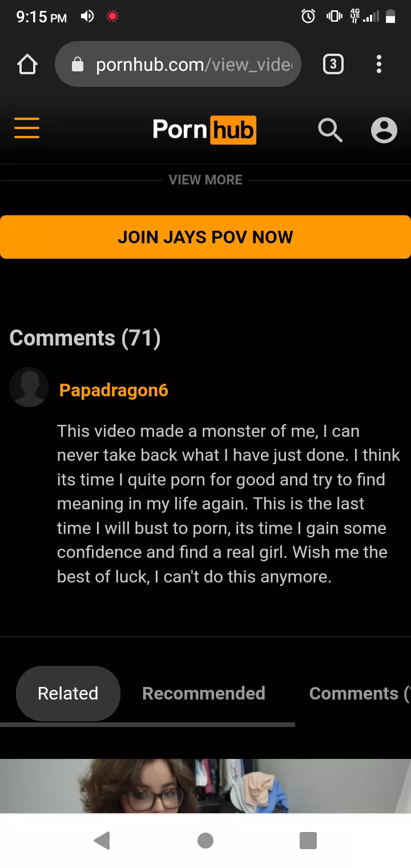
Task: Tap the Android home circle button
Action: (205, 840)
